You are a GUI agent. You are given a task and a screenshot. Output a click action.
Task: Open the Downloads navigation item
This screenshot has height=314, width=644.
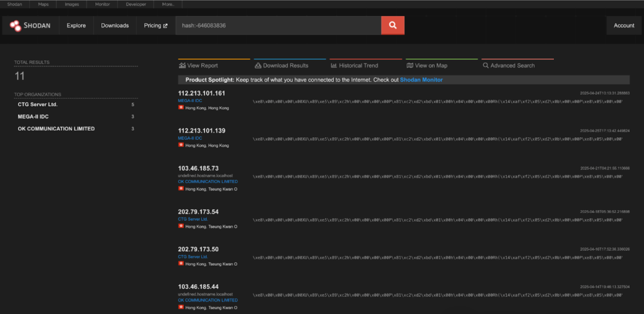click(x=115, y=26)
